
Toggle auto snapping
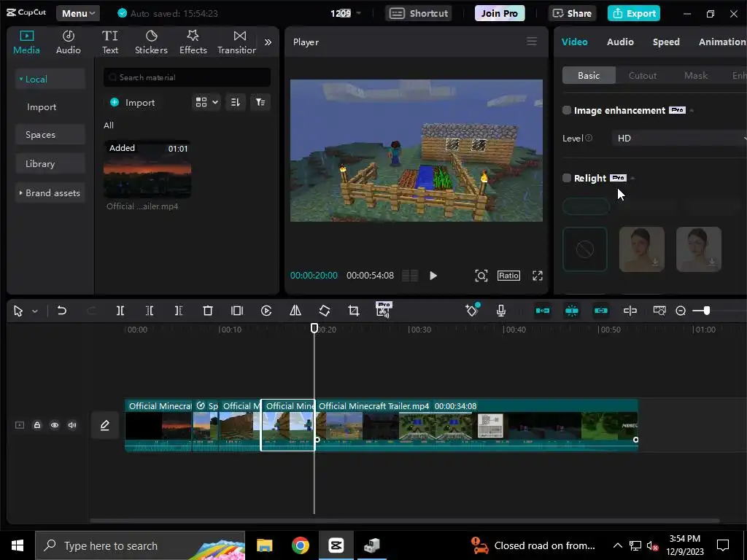572,311
